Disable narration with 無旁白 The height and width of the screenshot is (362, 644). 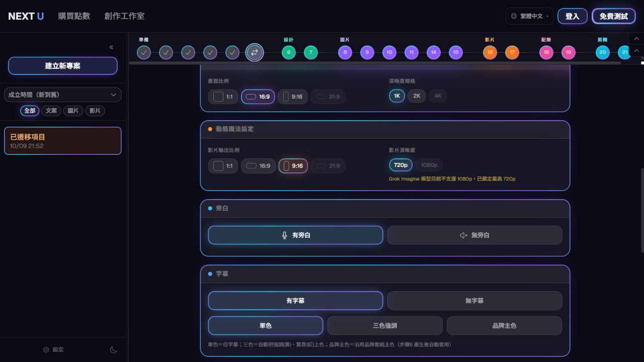click(474, 235)
